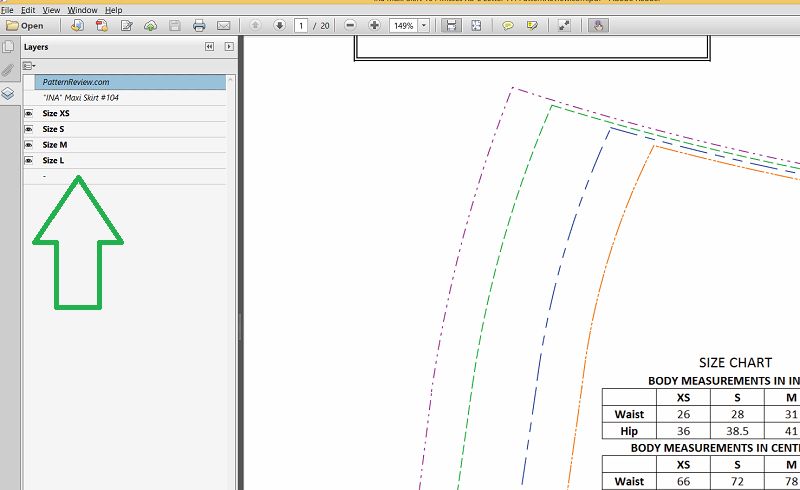This screenshot has height=490, width=800.
Task: Go to next page arrow
Action: tap(279, 25)
